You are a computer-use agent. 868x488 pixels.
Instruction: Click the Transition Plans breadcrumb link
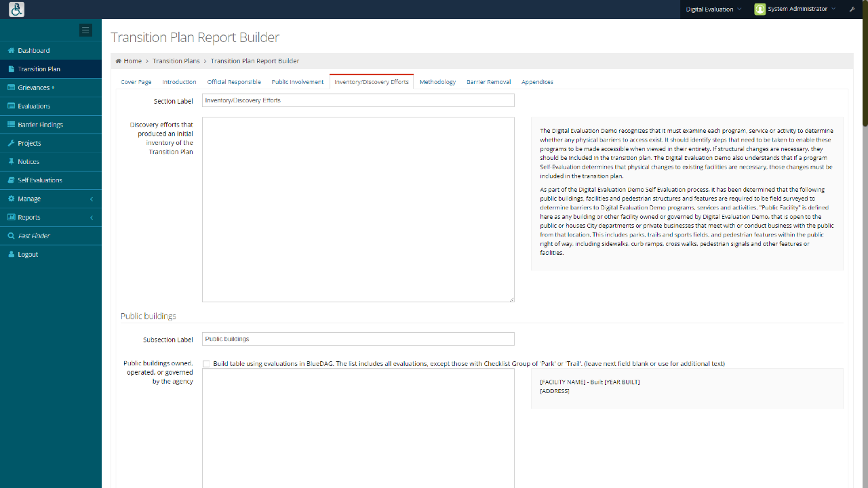pyautogui.click(x=176, y=61)
